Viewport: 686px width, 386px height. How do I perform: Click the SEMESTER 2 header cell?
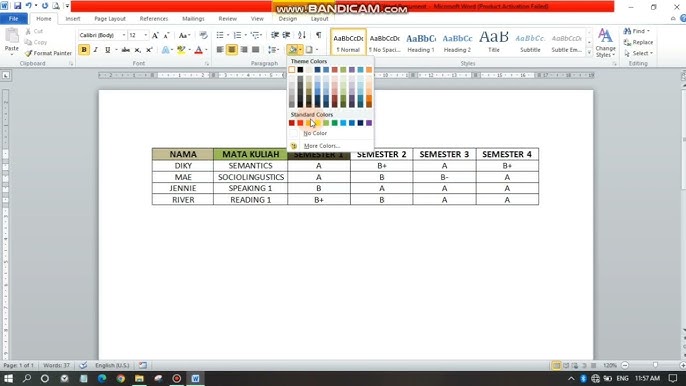pyautogui.click(x=382, y=154)
